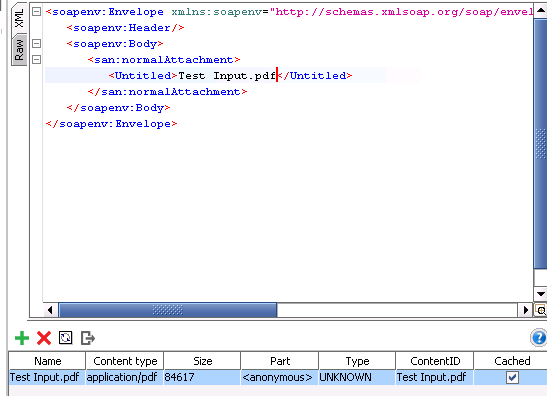
Task: Sort attachments by Name column header
Action: click(47, 361)
